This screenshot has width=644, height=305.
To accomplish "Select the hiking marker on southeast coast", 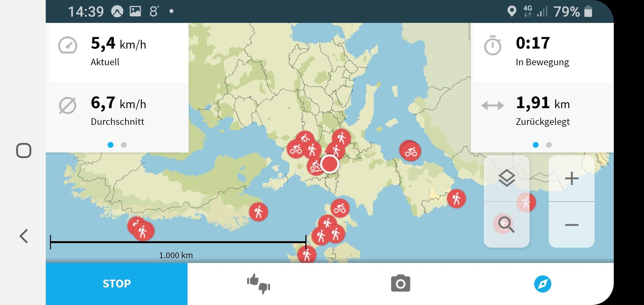I will [x=456, y=199].
